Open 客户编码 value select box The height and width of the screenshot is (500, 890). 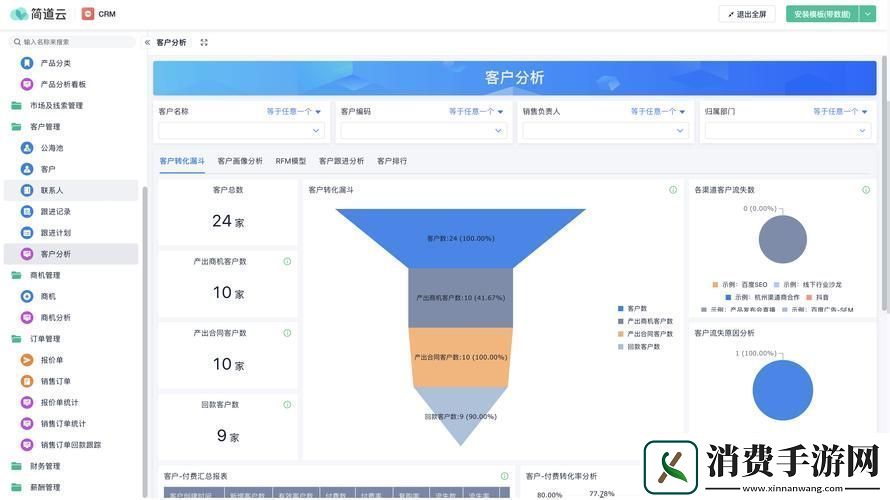(423, 131)
